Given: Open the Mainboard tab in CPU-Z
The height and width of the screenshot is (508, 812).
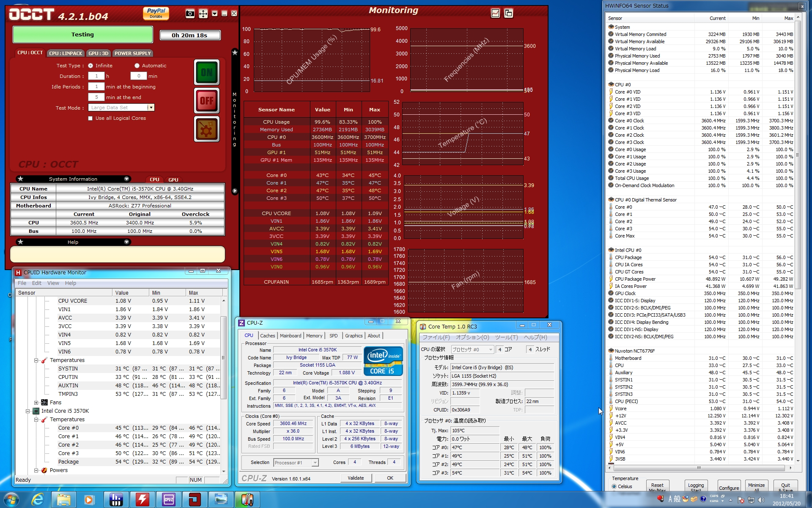Looking at the screenshot, I should 291,336.
